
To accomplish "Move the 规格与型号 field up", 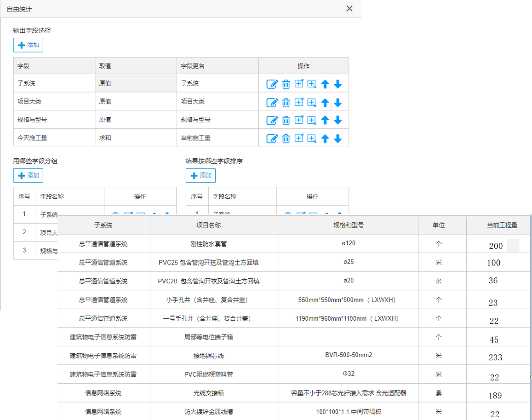I will tap(325, 120).
